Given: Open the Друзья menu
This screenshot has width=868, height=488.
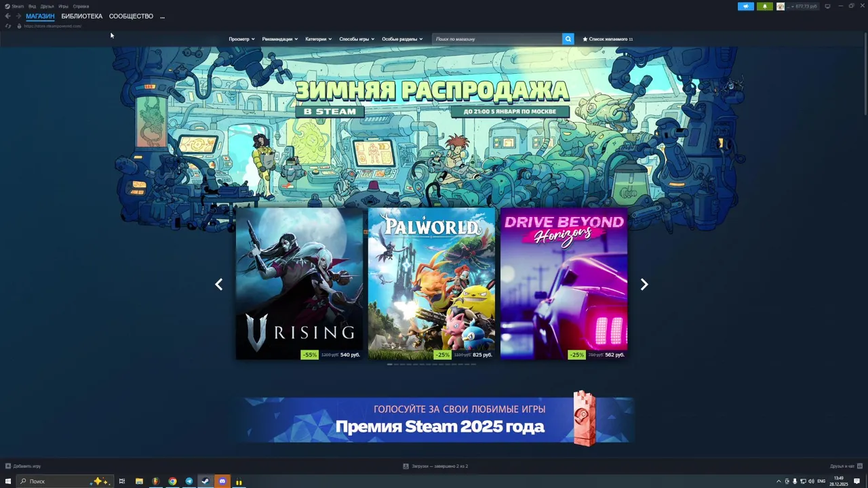Looking at the screenshot, I should [x=47, y=6].
